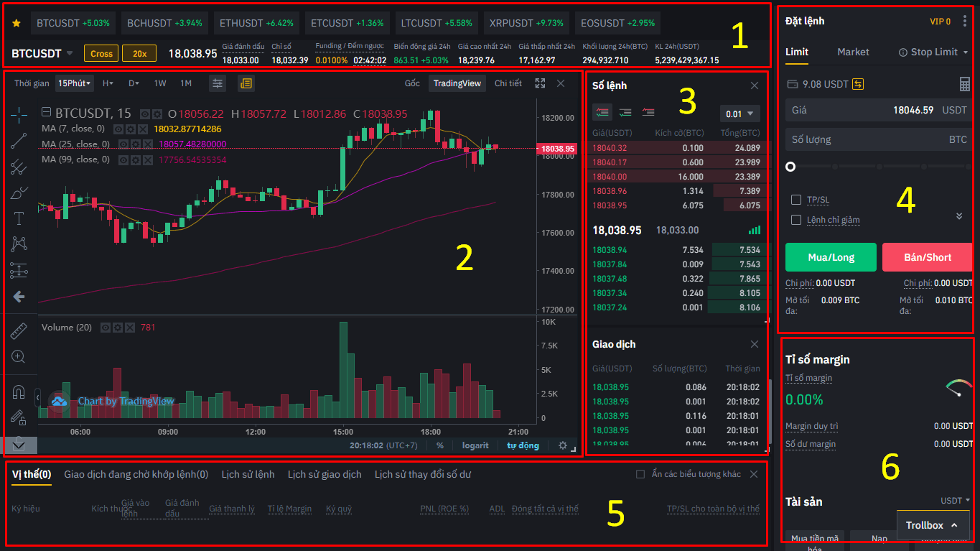Select the ruler measure tool

[x=19, y=330]
